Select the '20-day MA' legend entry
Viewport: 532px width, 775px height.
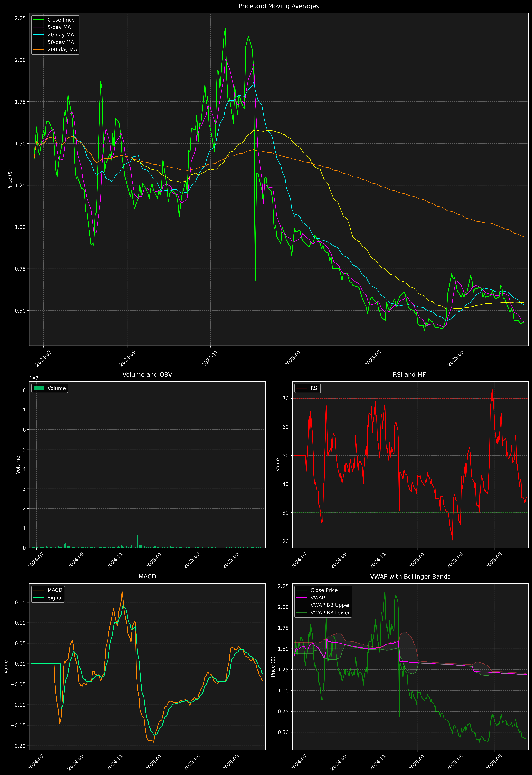click(61, 35)
